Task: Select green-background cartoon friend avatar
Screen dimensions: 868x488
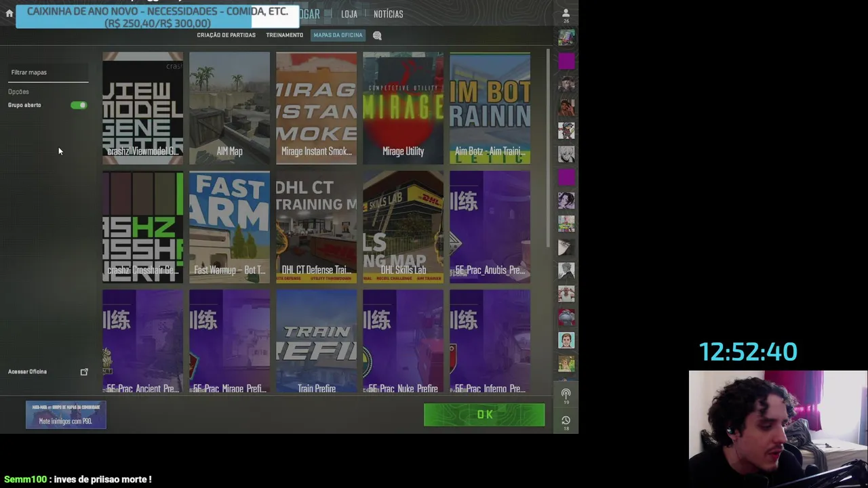Action: [x=566, y=340]
